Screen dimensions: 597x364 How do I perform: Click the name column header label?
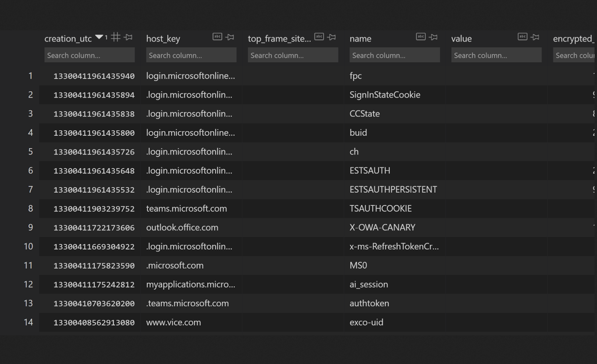(360, 39)
